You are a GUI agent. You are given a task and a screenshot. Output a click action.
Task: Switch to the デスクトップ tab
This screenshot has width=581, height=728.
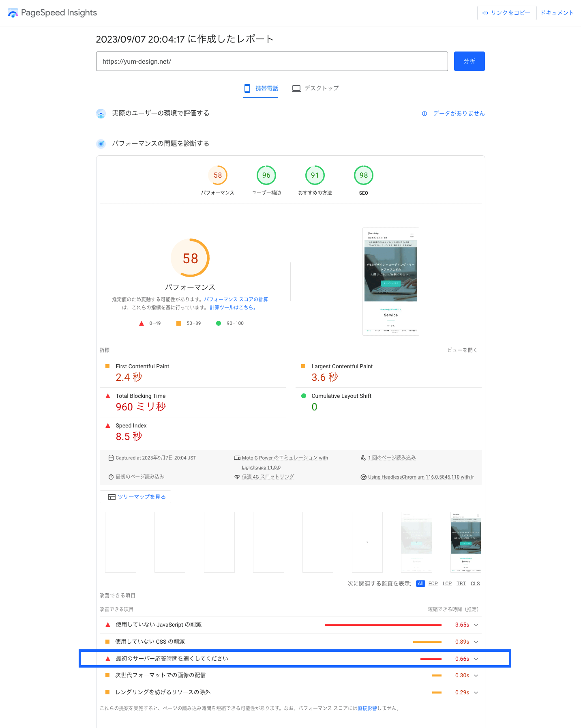pos(315,88)
